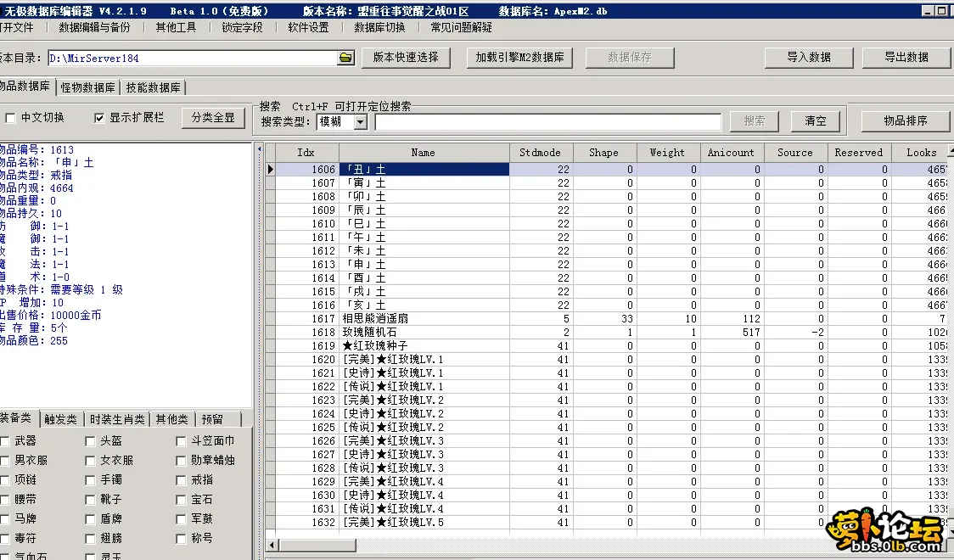Switch to the 怪物数据库 tab
This screenshot has width=954, height=560.
point(87,87)
